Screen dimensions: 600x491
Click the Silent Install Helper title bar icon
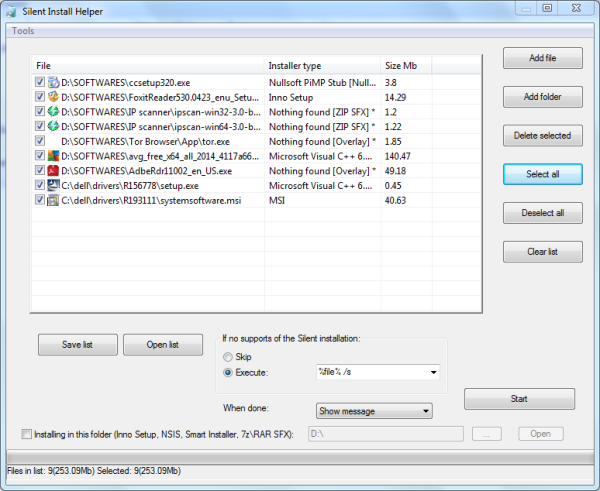11,11
